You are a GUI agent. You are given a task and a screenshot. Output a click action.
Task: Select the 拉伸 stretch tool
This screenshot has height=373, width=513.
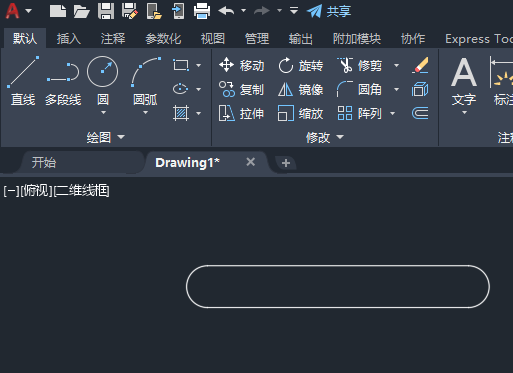(242, 113)
